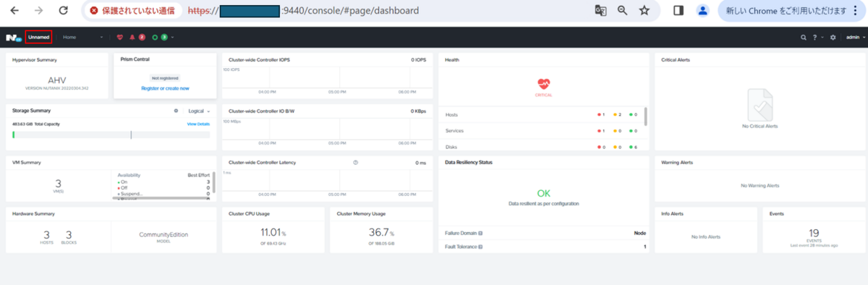This screenshot has width=868, height=285.
Task: Open Storage Summary settings gear
Action: [176, 111]
